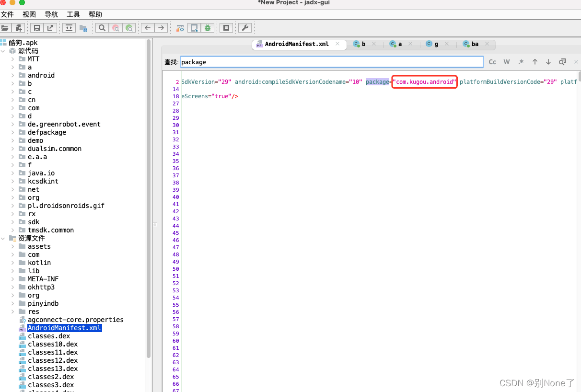Expand the assets resource folder
This screenshot has height=392, width=581.
click(x=13, y=246)
